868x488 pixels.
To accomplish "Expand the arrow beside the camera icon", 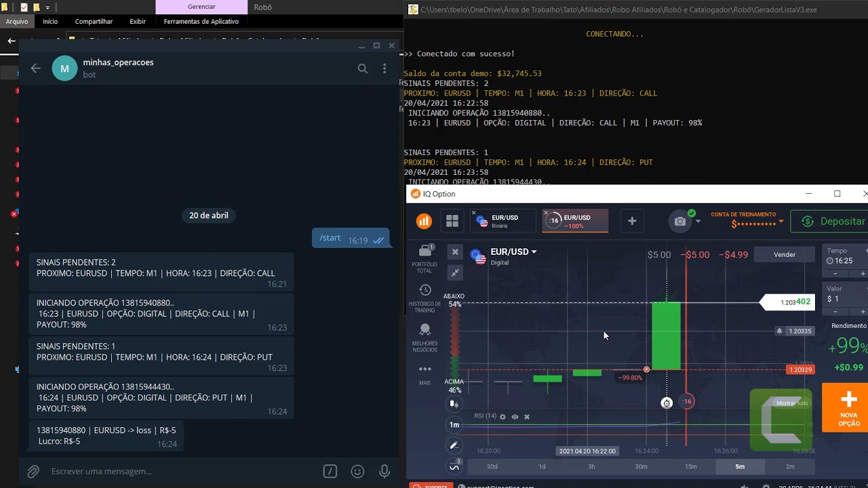I will [x=698, y=222].
